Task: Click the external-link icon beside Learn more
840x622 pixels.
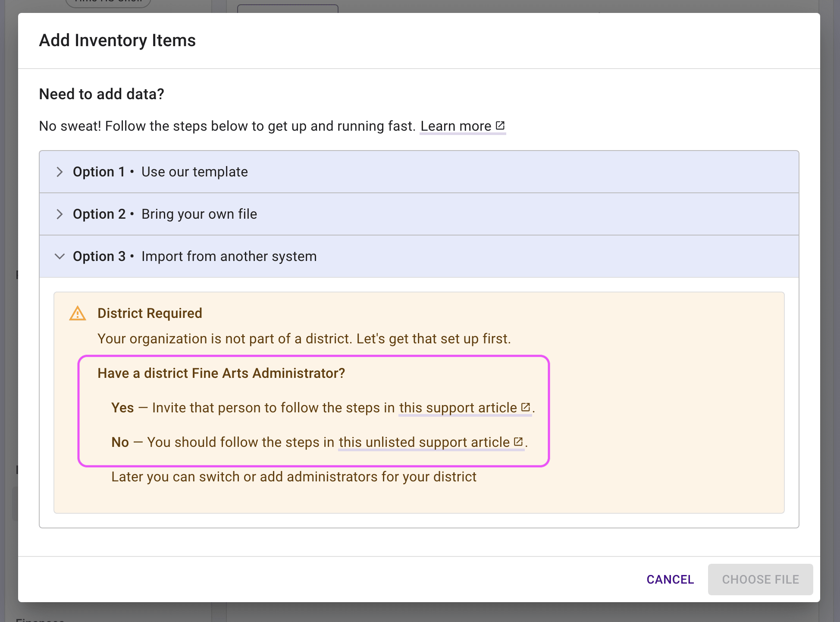Action: [500, 126]
